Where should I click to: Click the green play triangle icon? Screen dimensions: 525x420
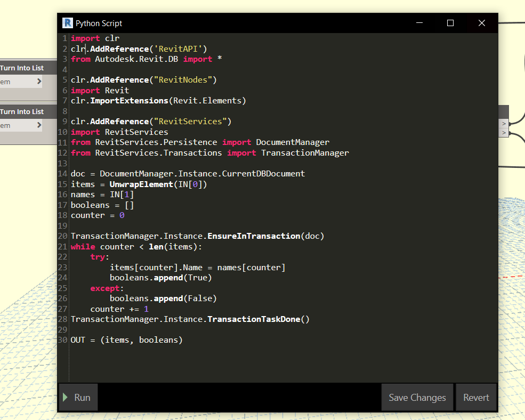65,397
